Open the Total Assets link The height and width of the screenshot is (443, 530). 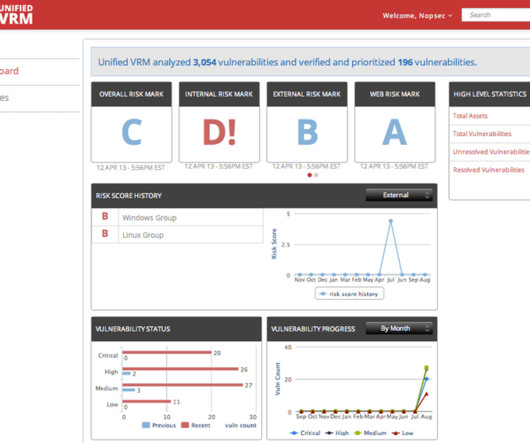point(470,116)
